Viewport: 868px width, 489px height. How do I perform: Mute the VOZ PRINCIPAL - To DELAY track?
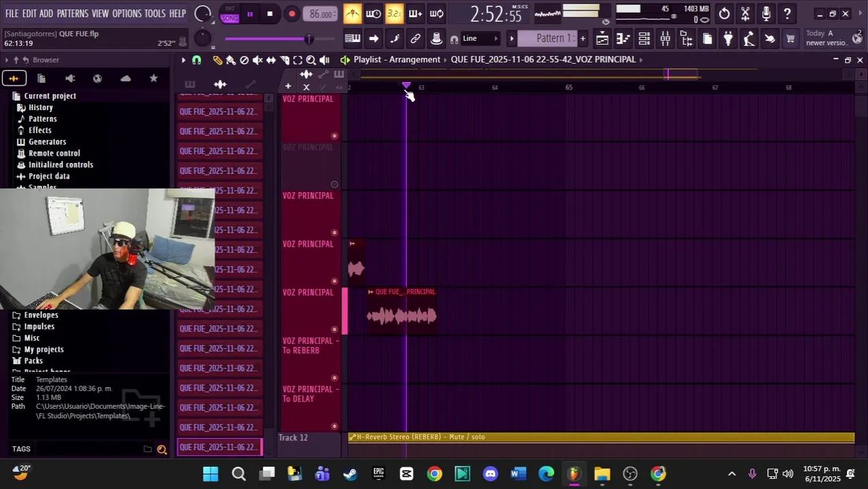334,426
